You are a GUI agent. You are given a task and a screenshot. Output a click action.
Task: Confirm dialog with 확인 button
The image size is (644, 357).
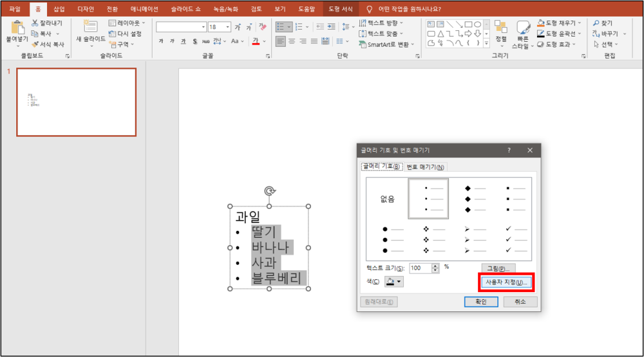point(481,302)
